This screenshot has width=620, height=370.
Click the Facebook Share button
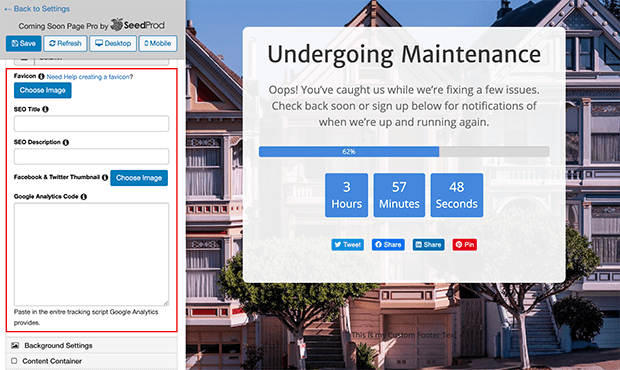pyautogui.click(x=388, y=245)
